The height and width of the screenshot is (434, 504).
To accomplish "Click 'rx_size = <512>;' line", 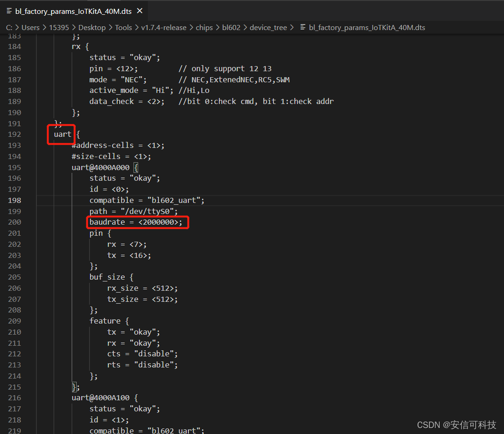I will pyautogui.click(x=142, y=288).
